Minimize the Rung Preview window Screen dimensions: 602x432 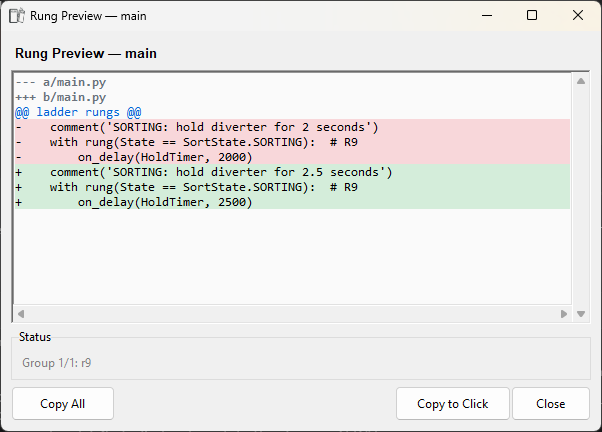tap(487, 15)
